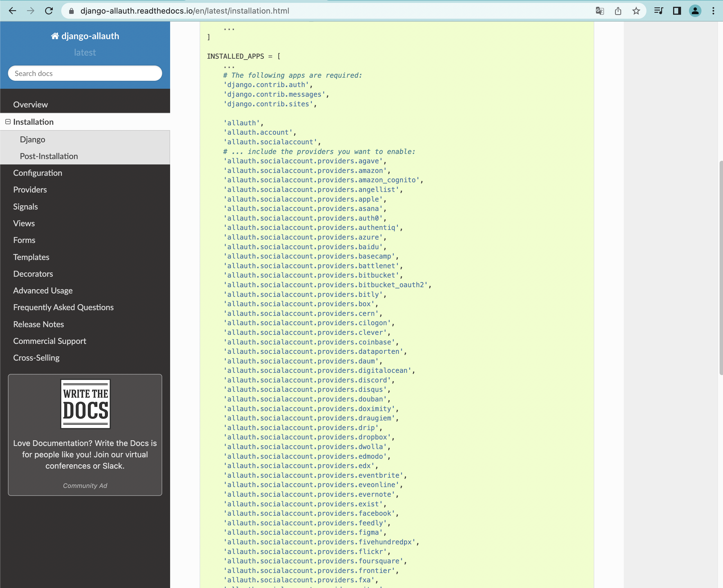
Task: Click the django-allauth home icon link
Action: pos(85,36)
